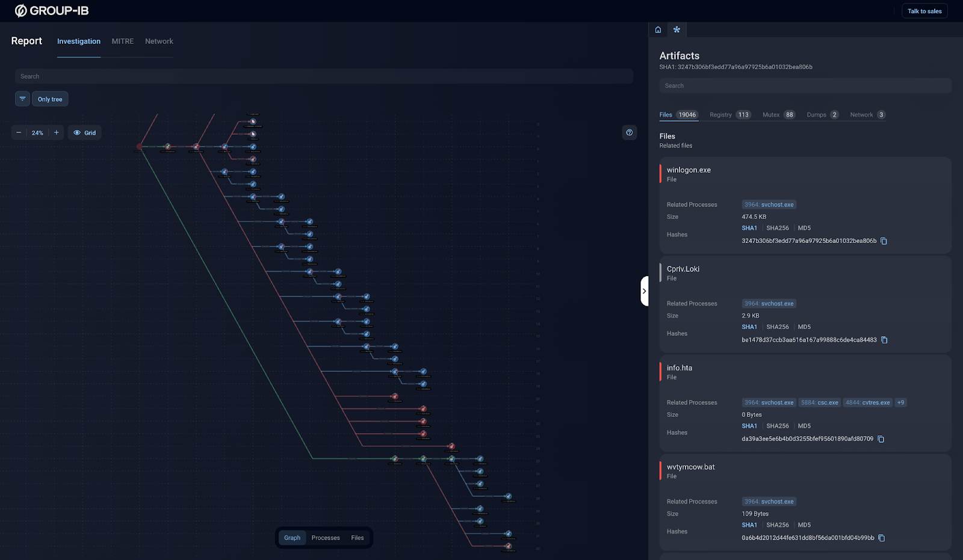Open the MITRE report tab

(123, 41)
